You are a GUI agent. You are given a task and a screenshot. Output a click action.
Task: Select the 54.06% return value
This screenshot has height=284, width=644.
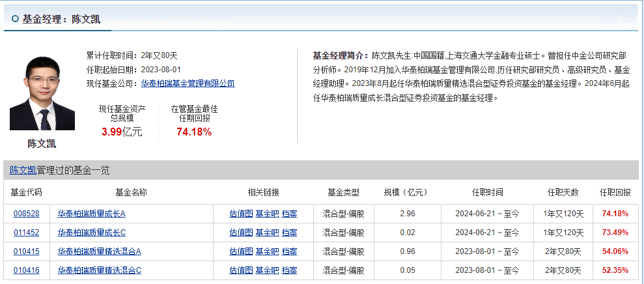pyautogui.click(x=615, y=251)
